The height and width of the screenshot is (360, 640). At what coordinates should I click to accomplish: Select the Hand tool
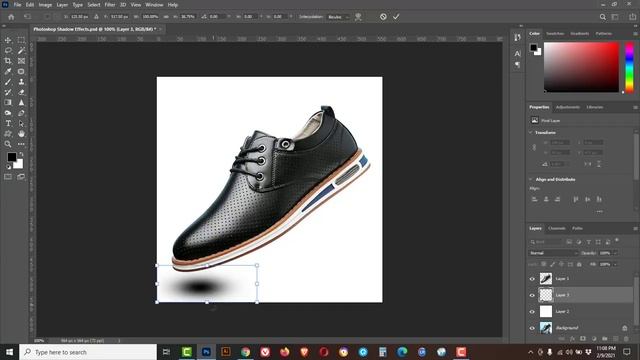click(x=21, y=134)
